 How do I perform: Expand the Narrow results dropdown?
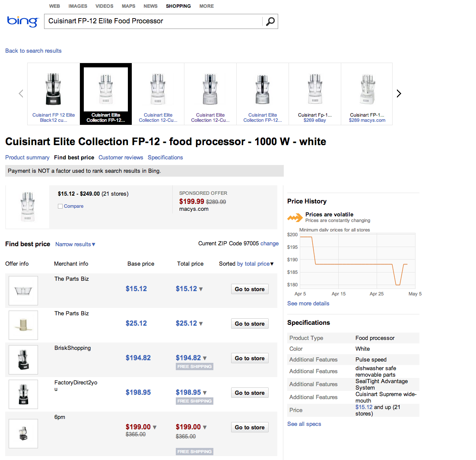click(x=75, y=244)
